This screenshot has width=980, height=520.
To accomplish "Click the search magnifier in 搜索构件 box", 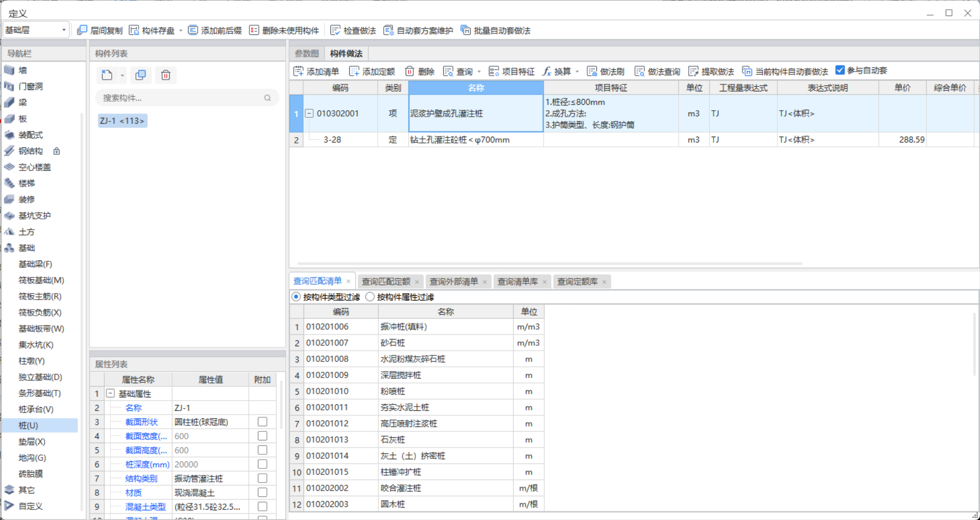I will pyautogui.click(x=268, y=98).
